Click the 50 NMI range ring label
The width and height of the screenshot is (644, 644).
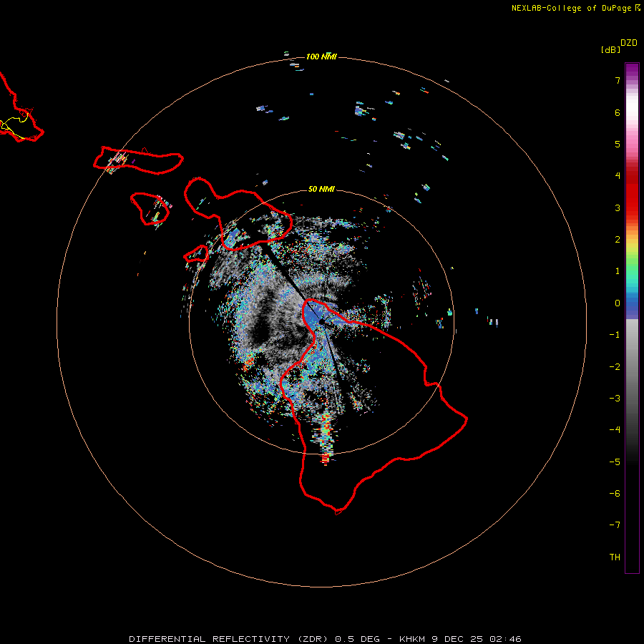321,189
